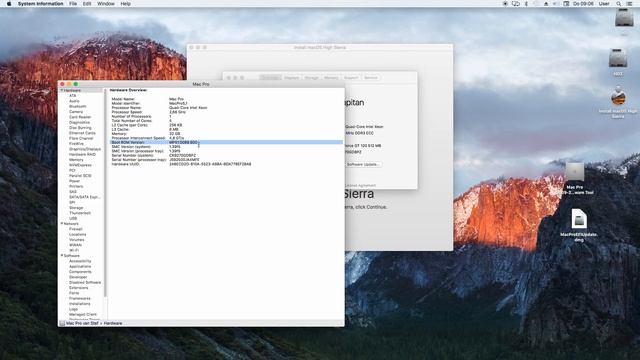640x360 pixels.
Task: Click Hardware in the bottom path bar
Action: coord(113,323)
